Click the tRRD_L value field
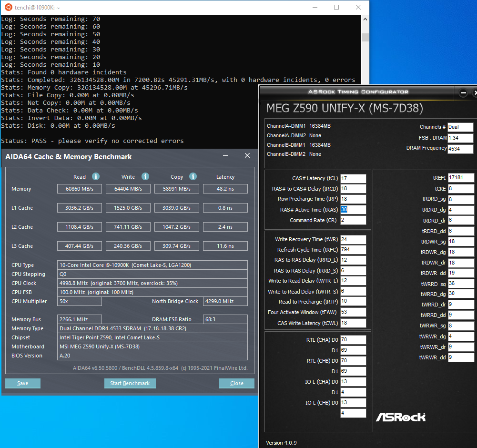Viewport: 477px width, 448px height. [353, 260]
